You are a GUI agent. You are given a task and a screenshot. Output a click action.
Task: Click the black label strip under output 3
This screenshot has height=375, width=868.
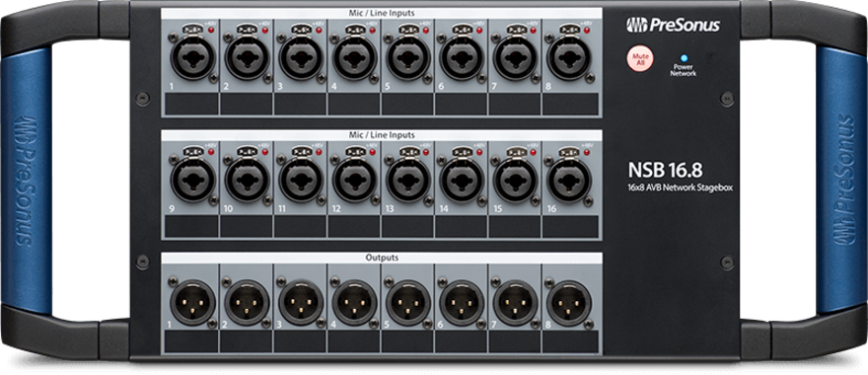pos(300,341)
